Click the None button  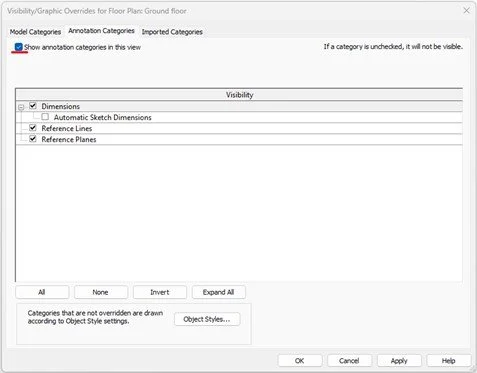101,292
